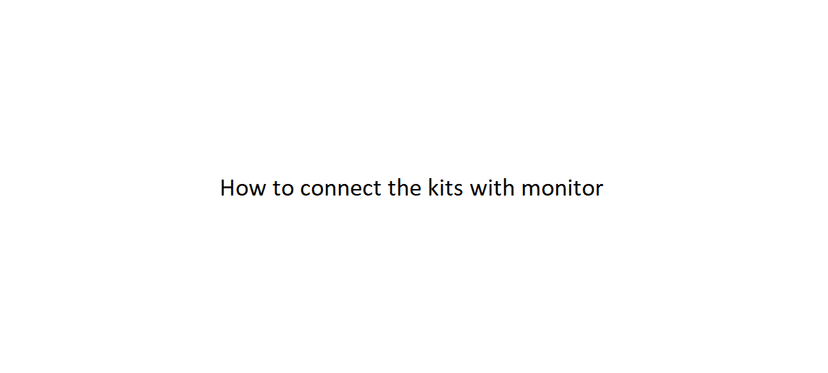Click the double n in "connect"
Screen dimensions: 828x373
[338, 190]
